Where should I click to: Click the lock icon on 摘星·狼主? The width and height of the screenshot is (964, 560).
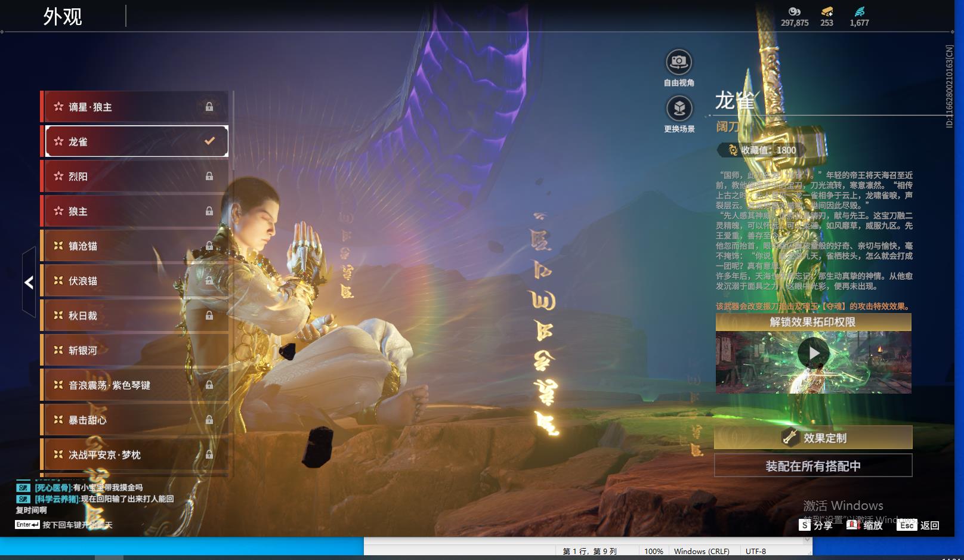tap(209, 107)
